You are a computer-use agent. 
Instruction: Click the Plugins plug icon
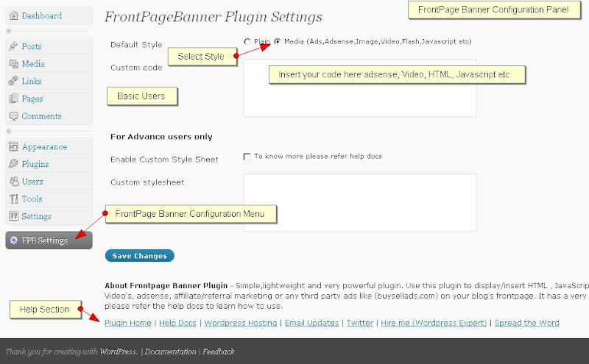13,163
